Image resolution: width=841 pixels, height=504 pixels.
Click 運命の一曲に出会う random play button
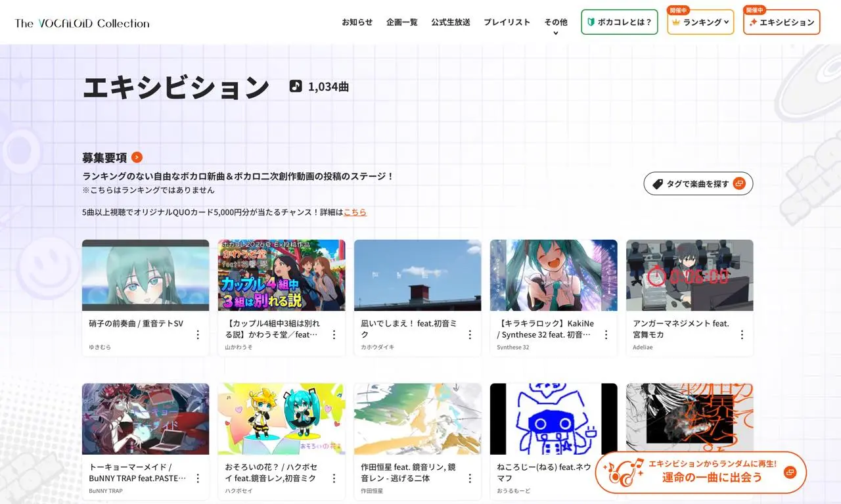click(x=701, y=472)
